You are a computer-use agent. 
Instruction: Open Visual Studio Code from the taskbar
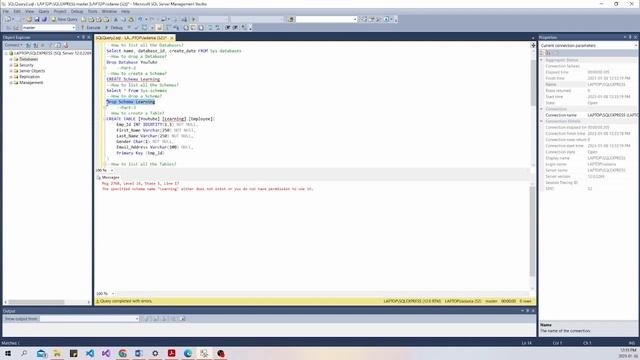(x=90, y=353)
